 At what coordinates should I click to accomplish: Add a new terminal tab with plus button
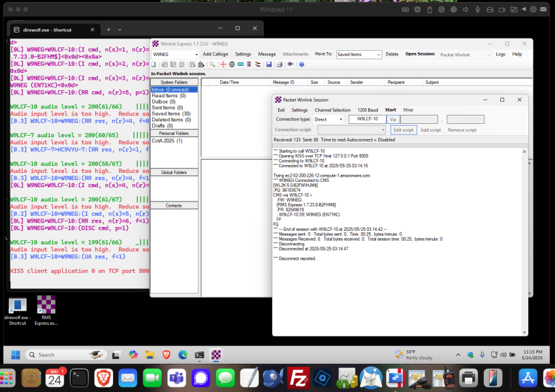pyautogui.click(x=108, y=30)
